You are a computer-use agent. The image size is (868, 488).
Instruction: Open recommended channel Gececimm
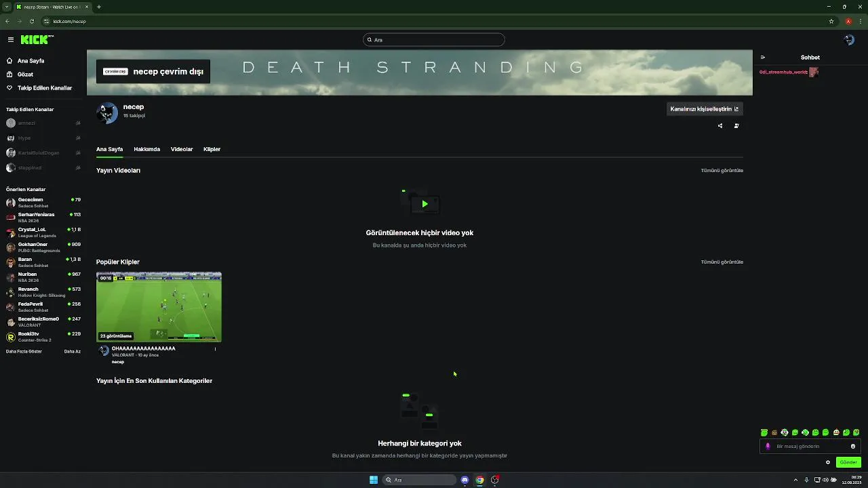(x=43, y=203)
